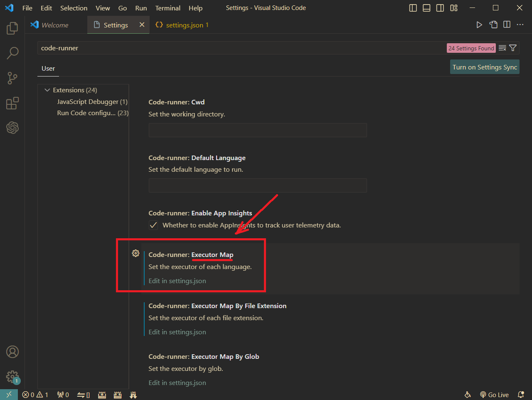Click the kit selector icon left of Go Live

click(468, 395)
